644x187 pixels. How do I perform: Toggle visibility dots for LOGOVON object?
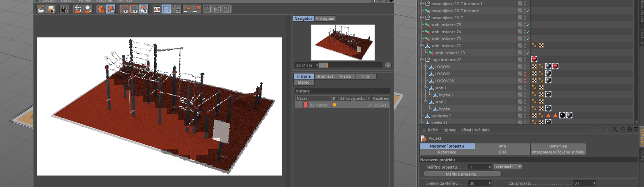[525, 81]
